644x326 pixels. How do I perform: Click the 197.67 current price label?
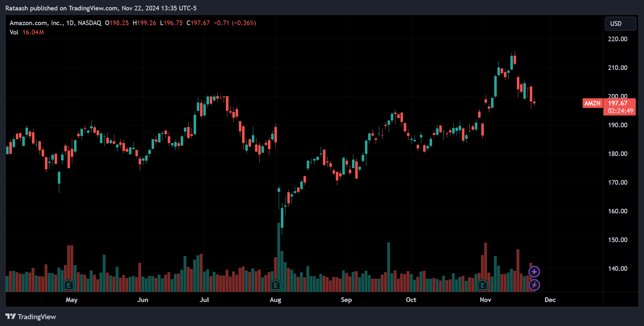click(618, 103)
